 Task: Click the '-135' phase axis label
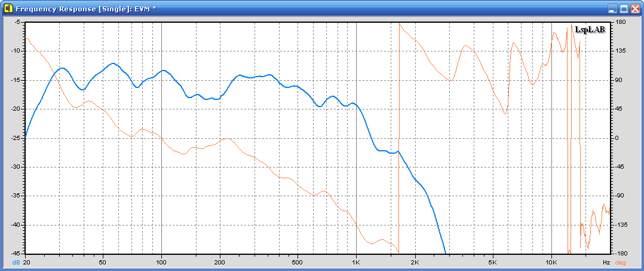[620, 225]
